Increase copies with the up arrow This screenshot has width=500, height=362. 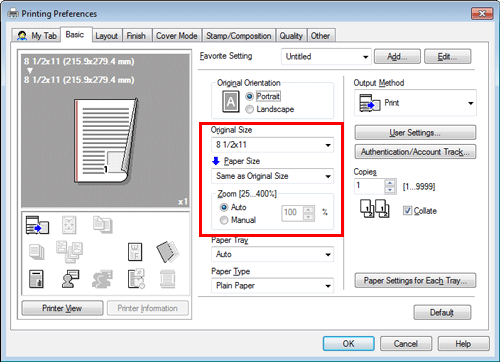pos(389,183)
